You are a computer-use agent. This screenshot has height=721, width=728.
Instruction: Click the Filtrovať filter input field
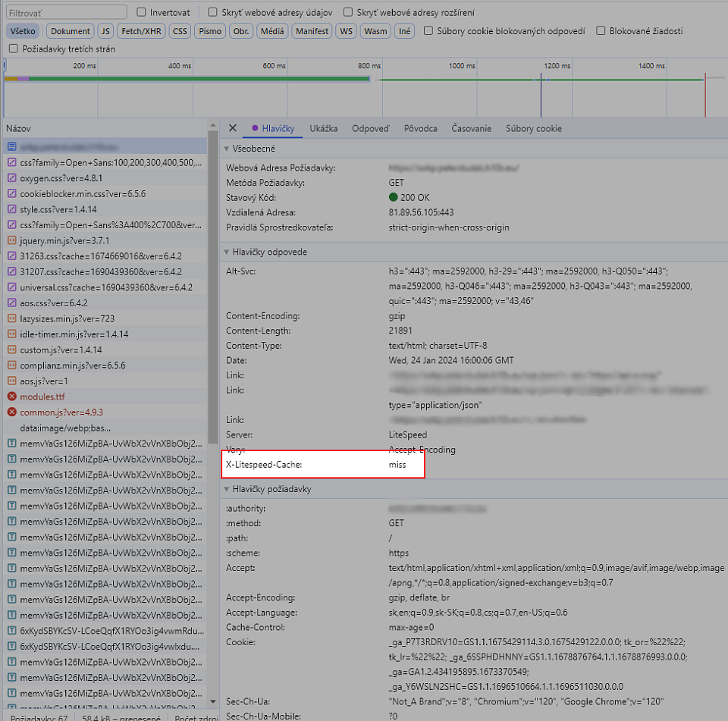coord(66,13)
